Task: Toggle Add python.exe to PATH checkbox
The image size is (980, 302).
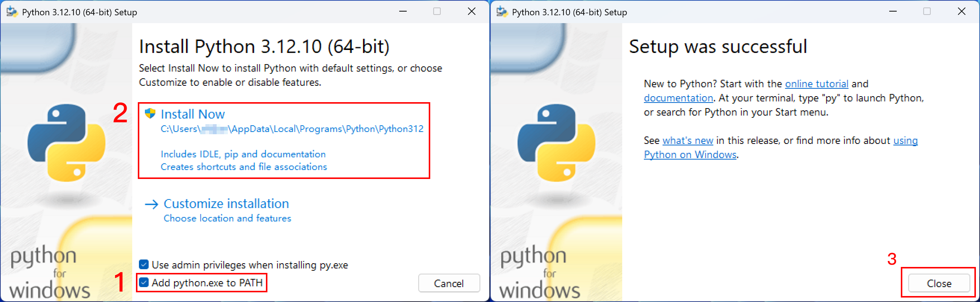Action: pyautogui.click(x=144, y=283)
